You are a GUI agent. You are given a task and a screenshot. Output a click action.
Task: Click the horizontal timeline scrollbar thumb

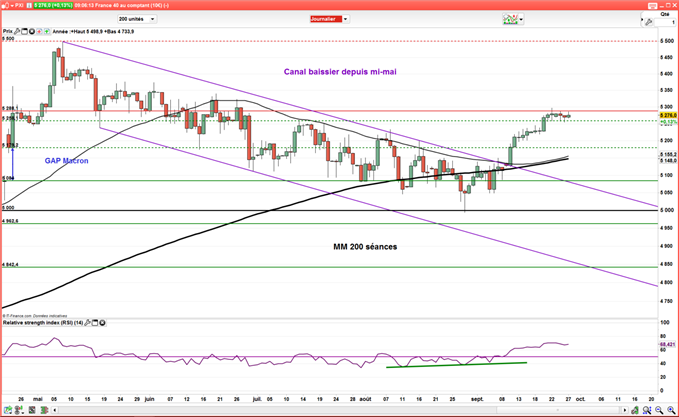point(558,410)
